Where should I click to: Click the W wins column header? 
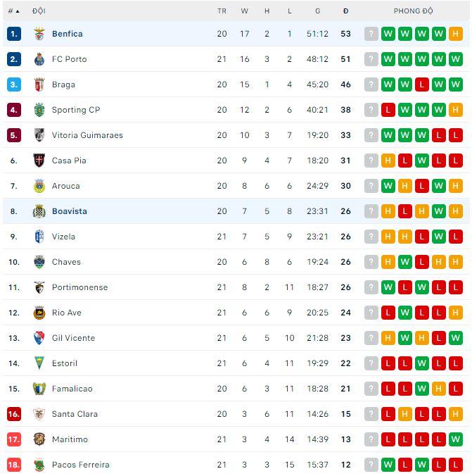coord(245,11)
